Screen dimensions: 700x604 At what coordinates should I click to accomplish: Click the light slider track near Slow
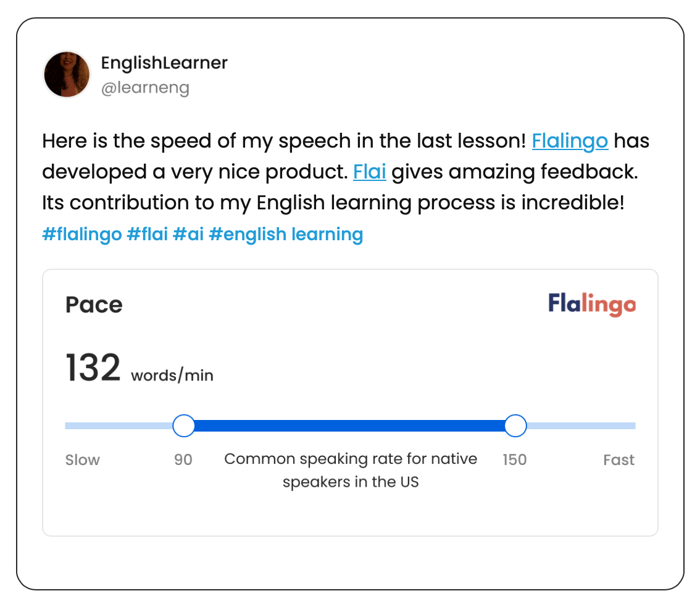119,426
